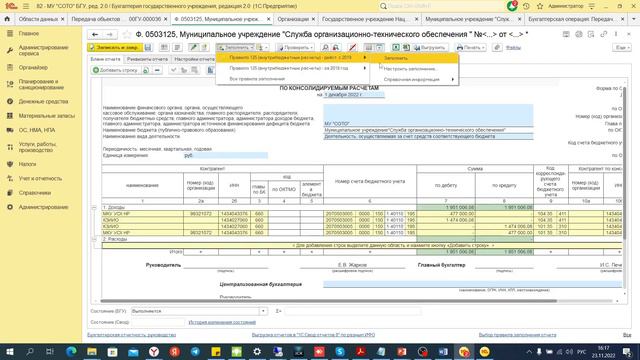The height and width of the screenshot is (360, 640).
Task: Open favorites star icon in title bar
Action: (540, 6)
